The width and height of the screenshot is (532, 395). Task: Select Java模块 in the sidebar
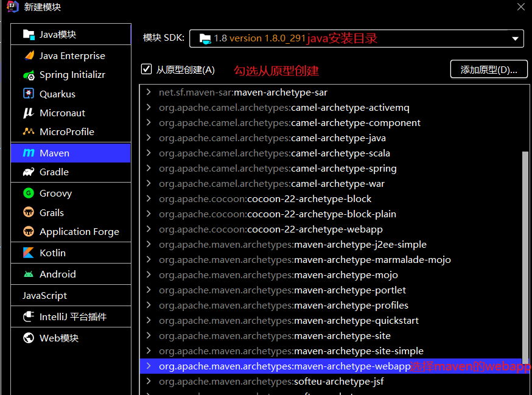point(71,34)
